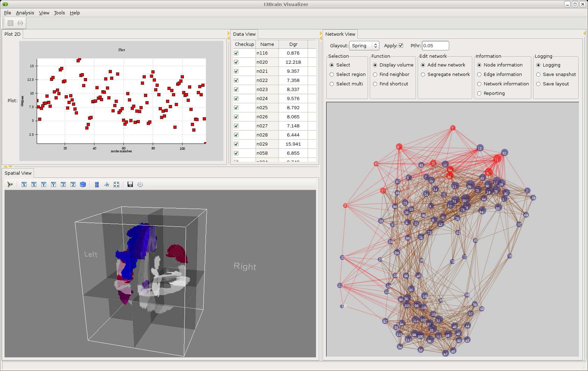The height and width of the screenshot is (371, 588).
Task: Switch to the Plot 2D tab
Action: click(13, 34)
